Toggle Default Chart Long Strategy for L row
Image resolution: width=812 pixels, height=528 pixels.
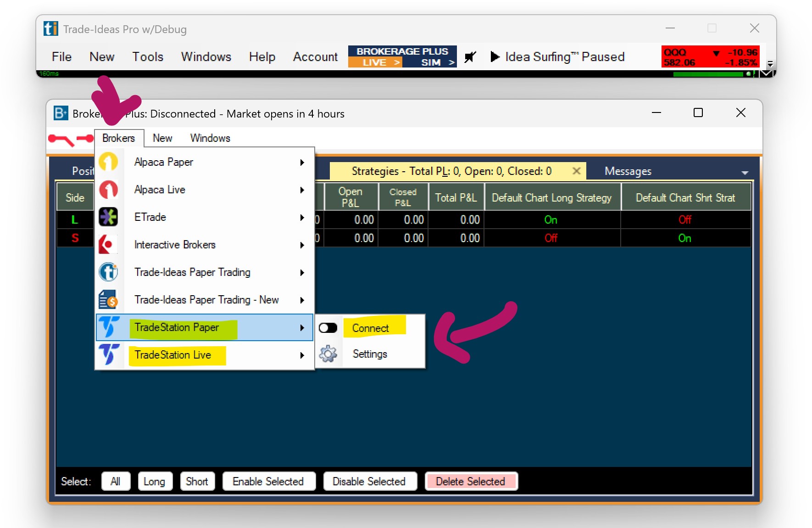(x=551, y=220)
